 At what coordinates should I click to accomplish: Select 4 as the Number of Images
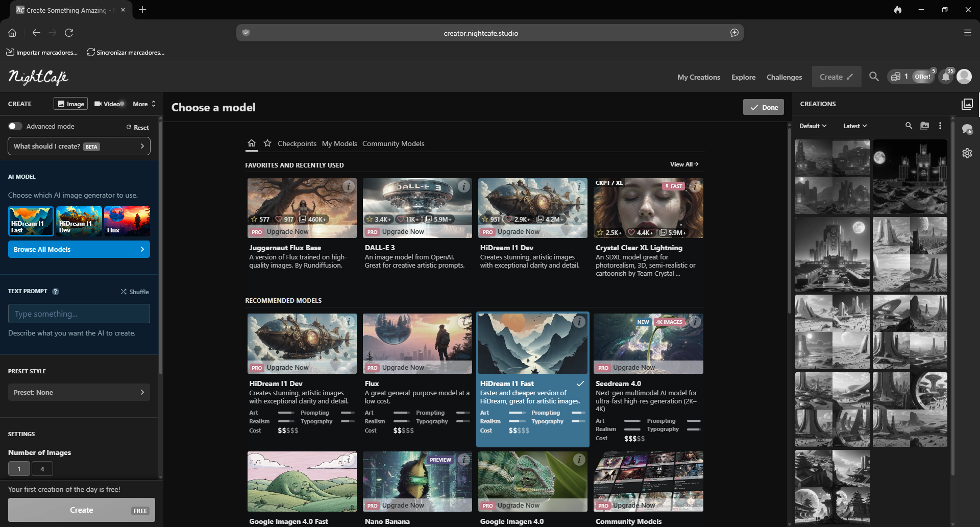click(x=42, y=468)
